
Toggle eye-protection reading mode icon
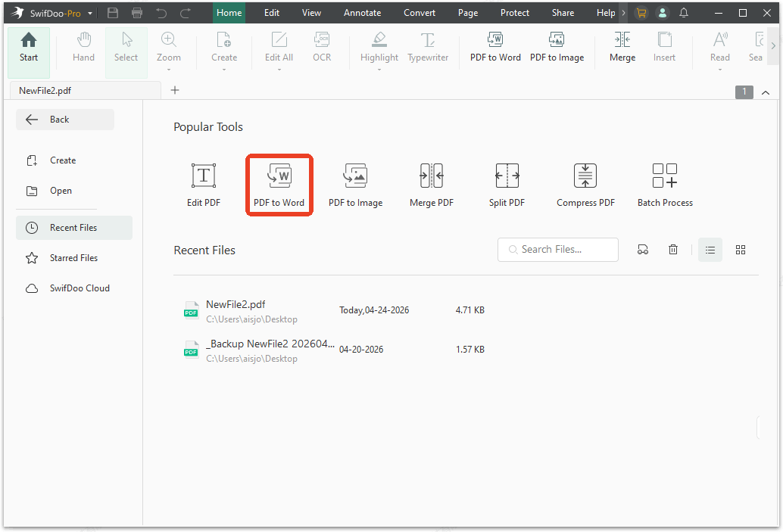[643, 249]
